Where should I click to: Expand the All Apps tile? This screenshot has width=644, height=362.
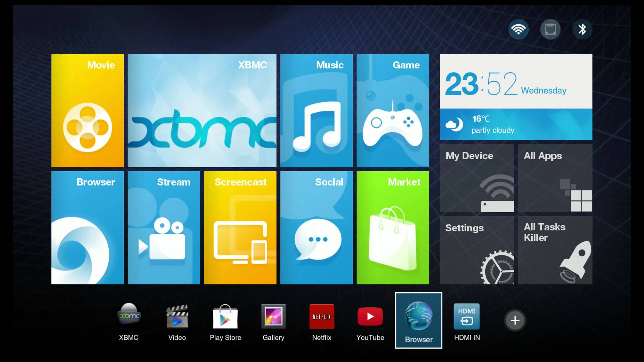click(x=555, y=178)
